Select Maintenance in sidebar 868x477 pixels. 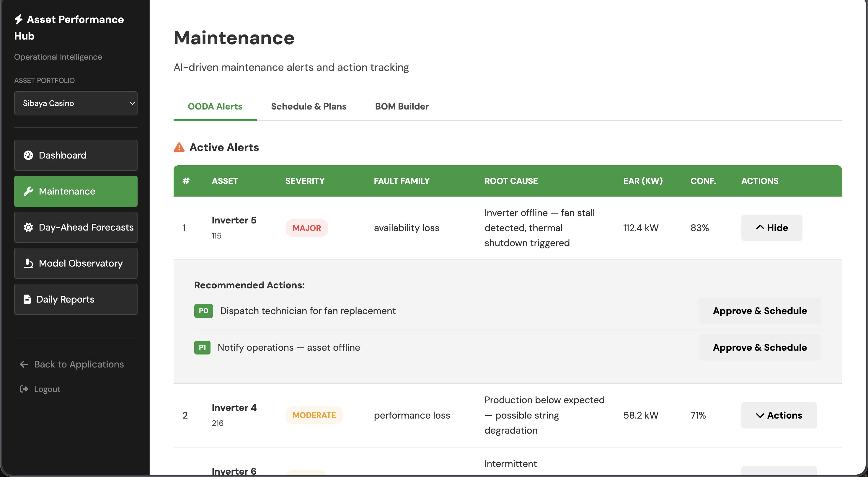click(x=76, y=191)
